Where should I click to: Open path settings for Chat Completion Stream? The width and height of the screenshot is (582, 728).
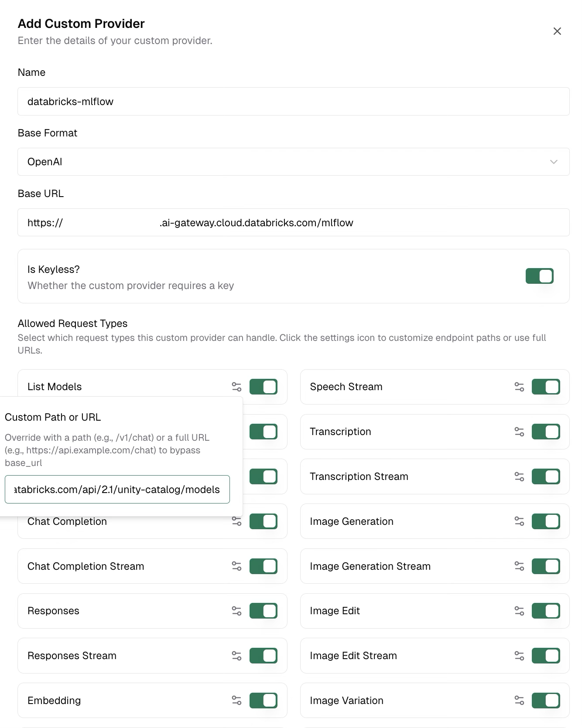click(x=236, y=566)
